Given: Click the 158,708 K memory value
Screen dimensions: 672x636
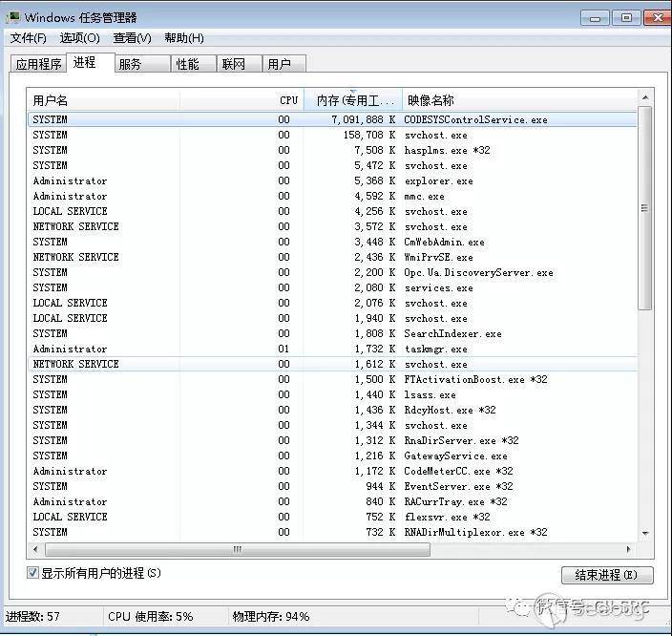Looking at the screenshot, I should coord(369,135).
